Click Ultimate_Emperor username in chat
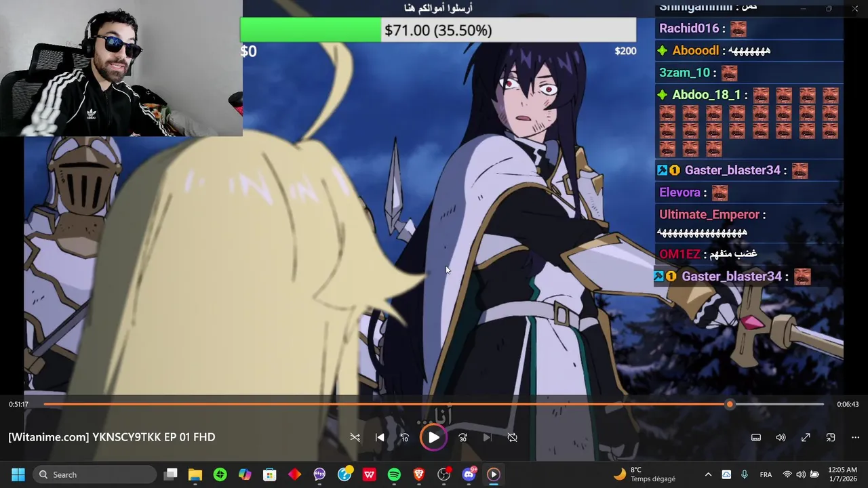The image size is (868, 488). click(709, 214)
